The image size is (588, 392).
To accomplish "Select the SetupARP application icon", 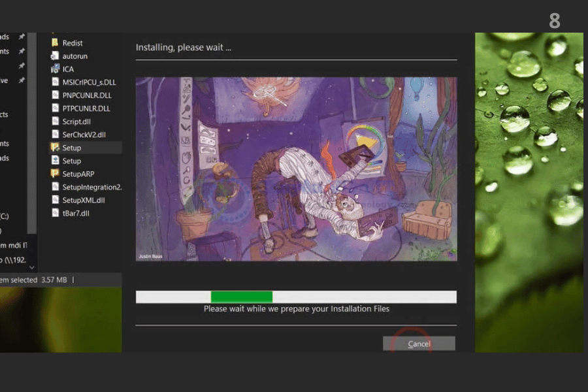I will point(56,174).
